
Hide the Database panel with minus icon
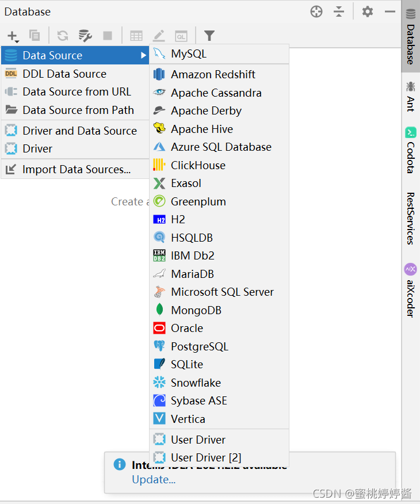coord(390,12)
